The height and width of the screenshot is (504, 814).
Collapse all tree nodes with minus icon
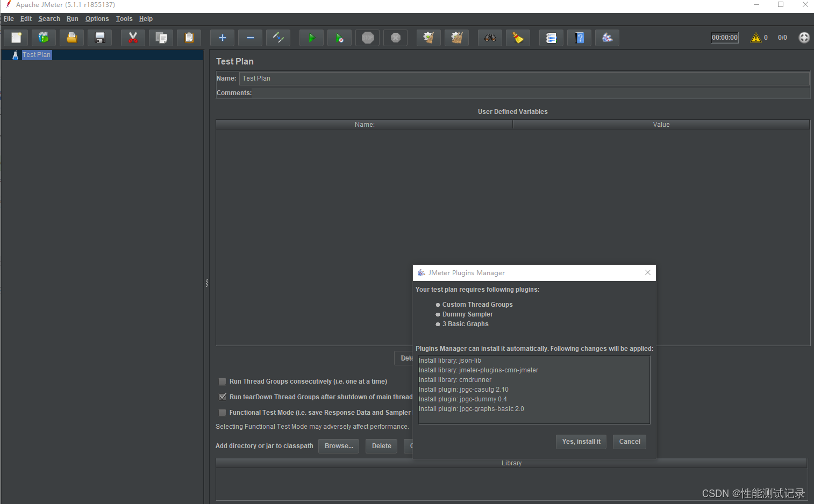coord(250,38)
